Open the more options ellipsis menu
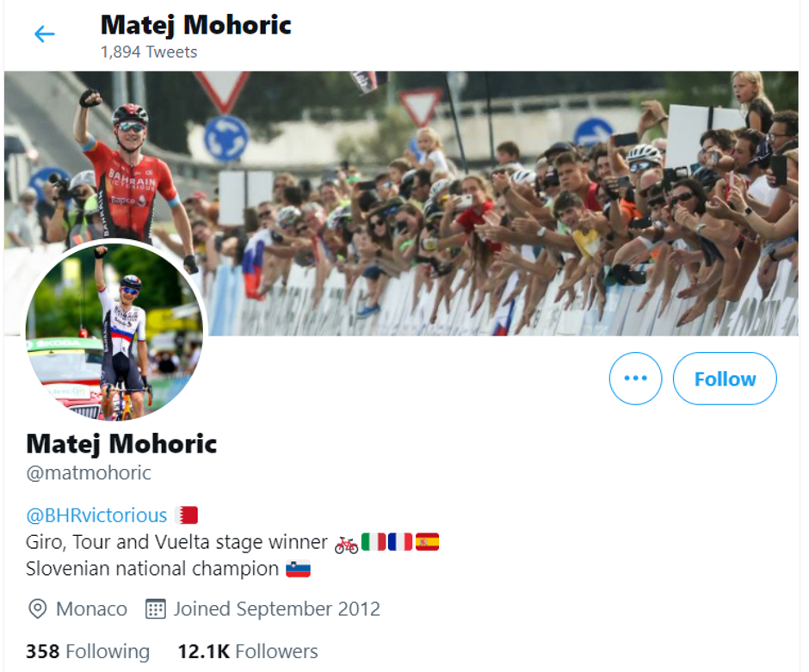809x672 pixels. (635, 379)
